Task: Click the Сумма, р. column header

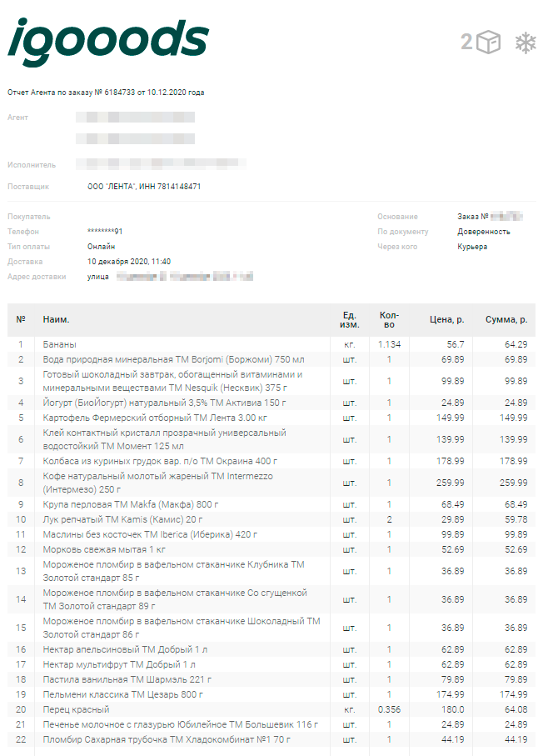Action: point(506,319)
